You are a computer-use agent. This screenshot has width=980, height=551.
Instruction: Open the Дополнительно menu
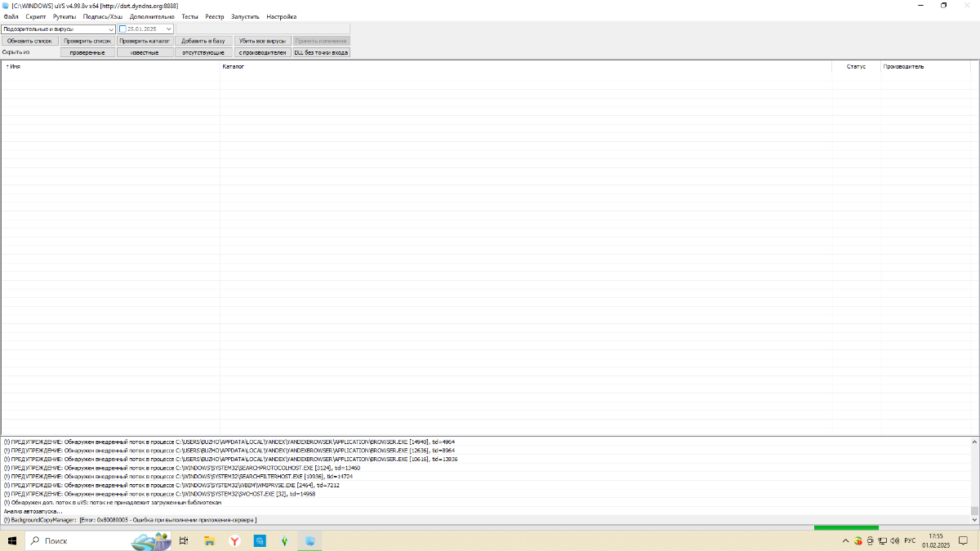pos(152,16)
